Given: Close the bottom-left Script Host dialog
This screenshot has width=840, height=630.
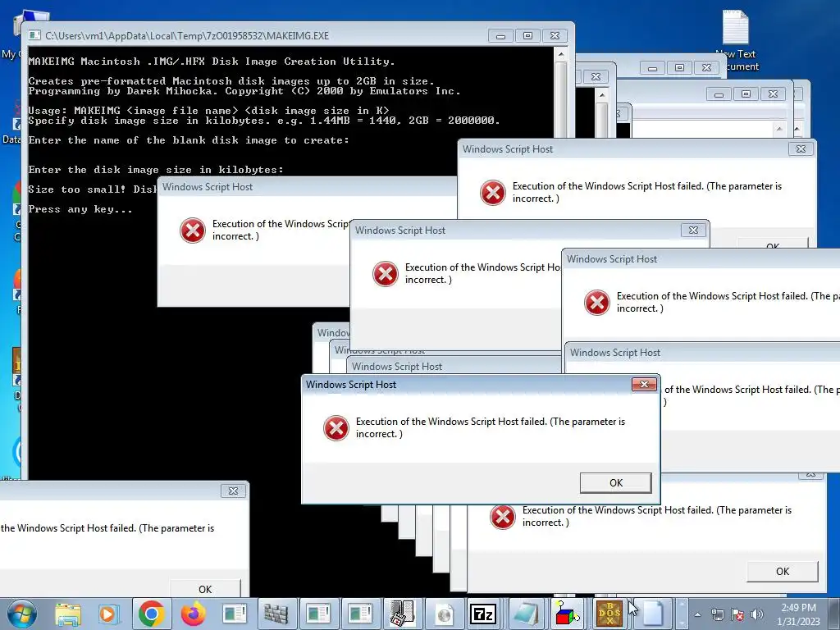Looking at the screenshot, I should pyautogui.click(x=233, y=491).
